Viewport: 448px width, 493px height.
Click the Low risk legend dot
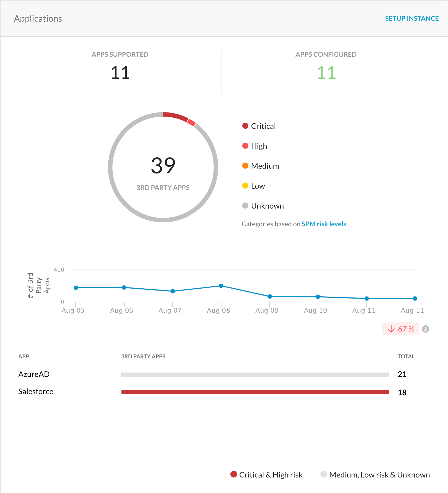245,186
